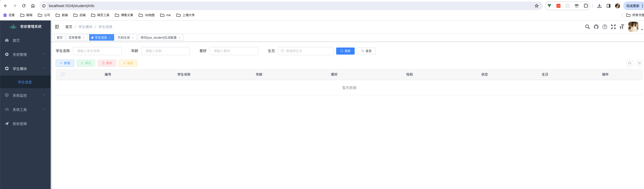Click the 学生名称 column header
The image size is (644, 189).
pyautogui.click(x=184, y=75)
